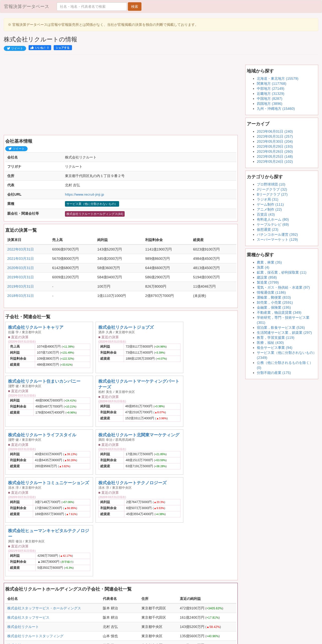Screen dimensions: 322x644
Task: Select 関東地方 (117768) region link
Action: (271, 84)
